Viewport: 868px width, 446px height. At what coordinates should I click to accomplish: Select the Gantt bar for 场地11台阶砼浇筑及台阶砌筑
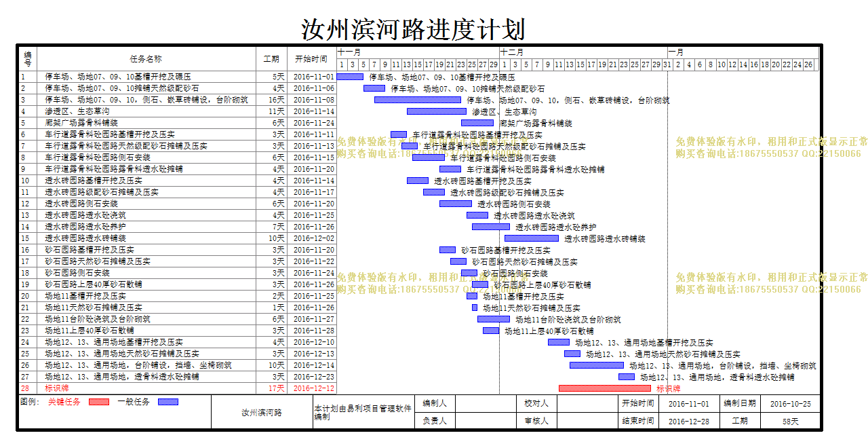point(494,319)
